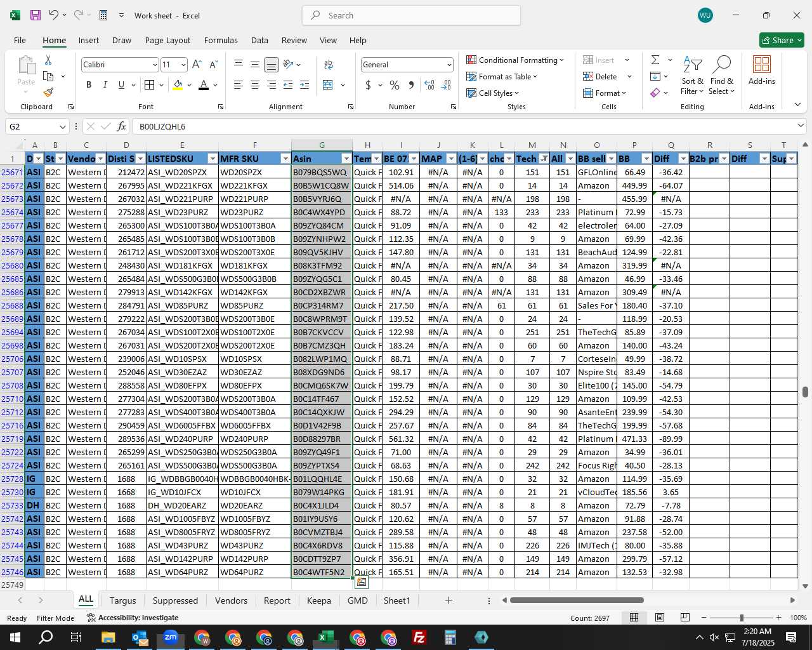Open the Font name Calibri dropdown
The image size is (812, 650).
click(x=154, y=65)
